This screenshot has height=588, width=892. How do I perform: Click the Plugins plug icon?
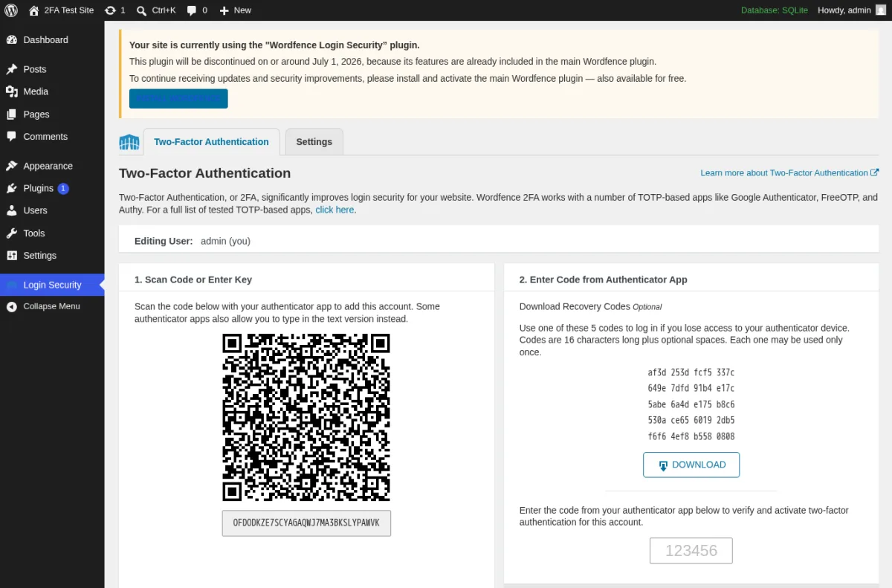coord(11,188)
